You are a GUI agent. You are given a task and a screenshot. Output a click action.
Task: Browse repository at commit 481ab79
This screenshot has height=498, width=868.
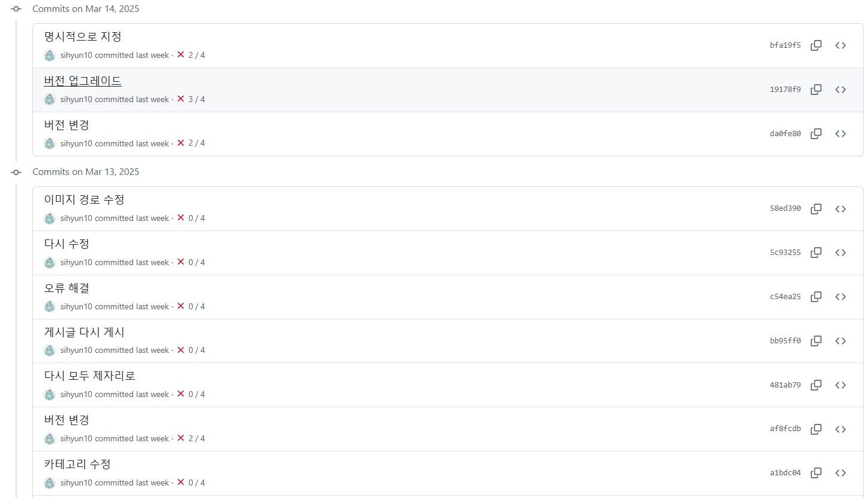841,385
